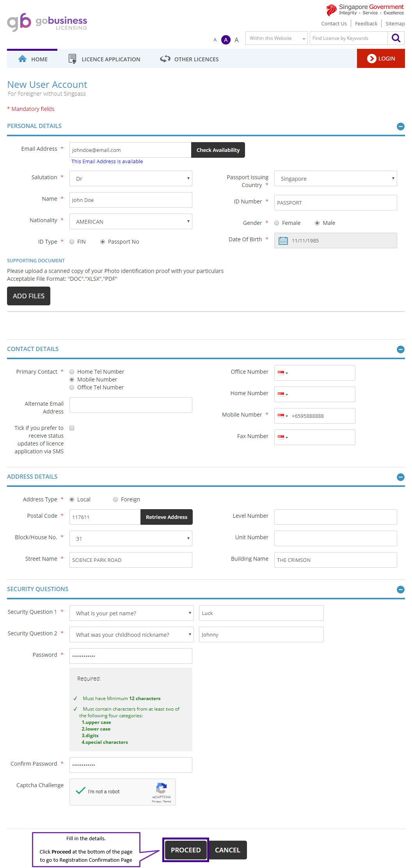Click the gobusiness Licensing logo

pos(47,22)
